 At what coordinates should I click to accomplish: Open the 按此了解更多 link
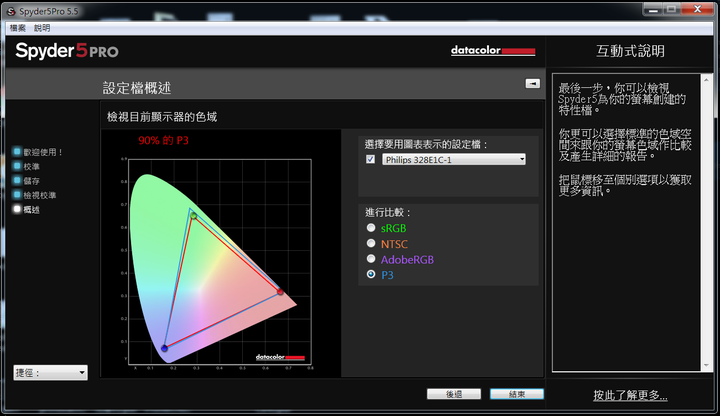(630, 395)
